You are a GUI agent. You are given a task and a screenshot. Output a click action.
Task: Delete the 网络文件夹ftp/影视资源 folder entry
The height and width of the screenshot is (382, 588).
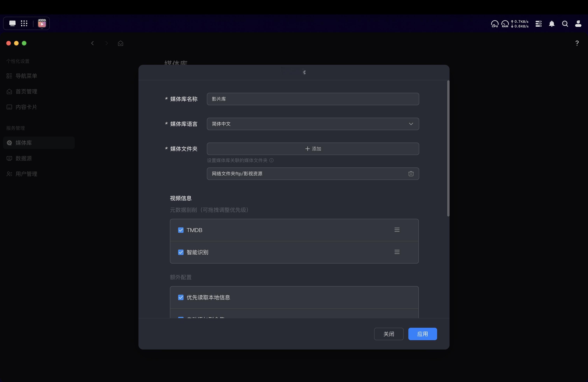(x=411, y=174)
